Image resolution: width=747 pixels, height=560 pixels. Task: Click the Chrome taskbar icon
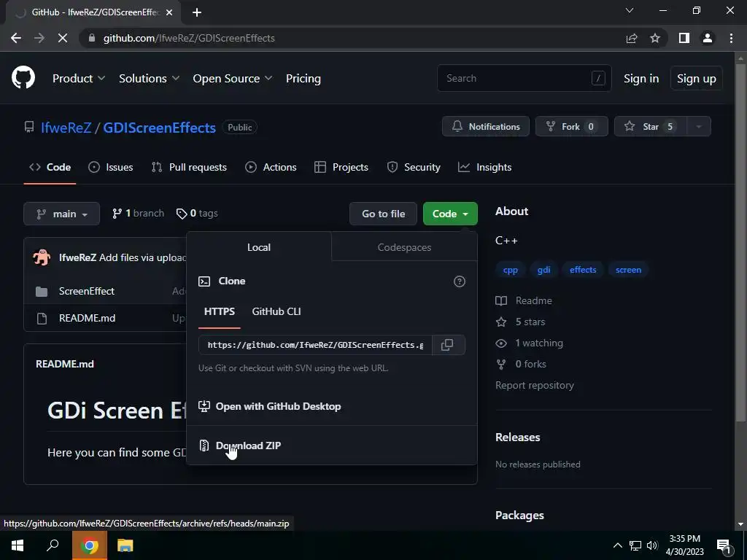click(x=90, y=545)
